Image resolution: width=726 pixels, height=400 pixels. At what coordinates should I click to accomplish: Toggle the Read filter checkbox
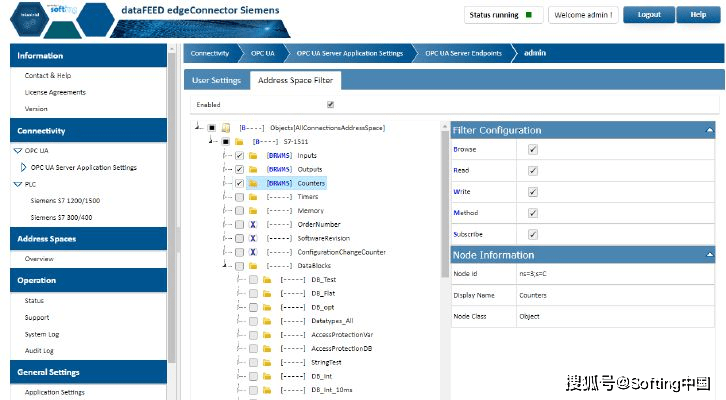533,171
